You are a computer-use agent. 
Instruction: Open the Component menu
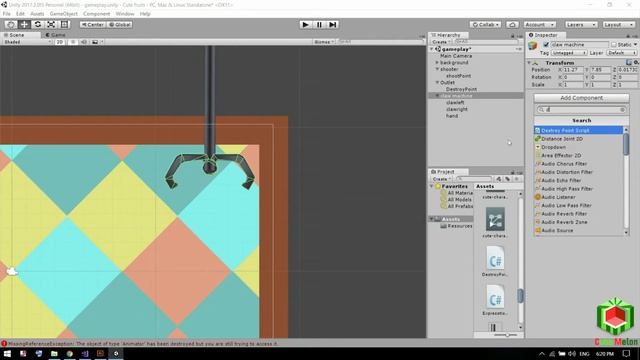[97, 14]
